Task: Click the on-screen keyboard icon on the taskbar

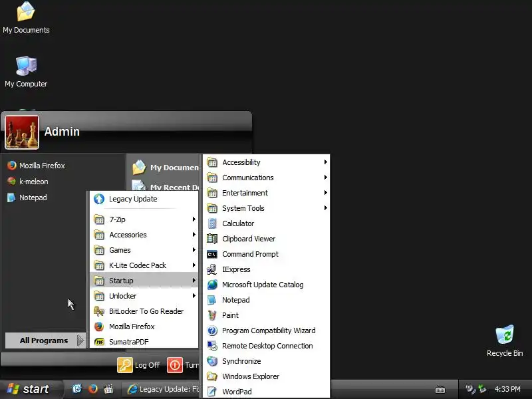Action: coord(440,389)
